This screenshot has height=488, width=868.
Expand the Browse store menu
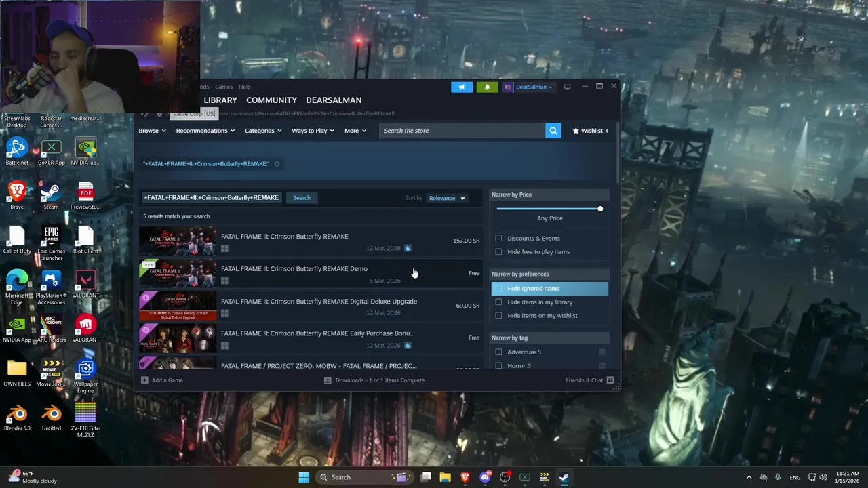tap(152, 131)
